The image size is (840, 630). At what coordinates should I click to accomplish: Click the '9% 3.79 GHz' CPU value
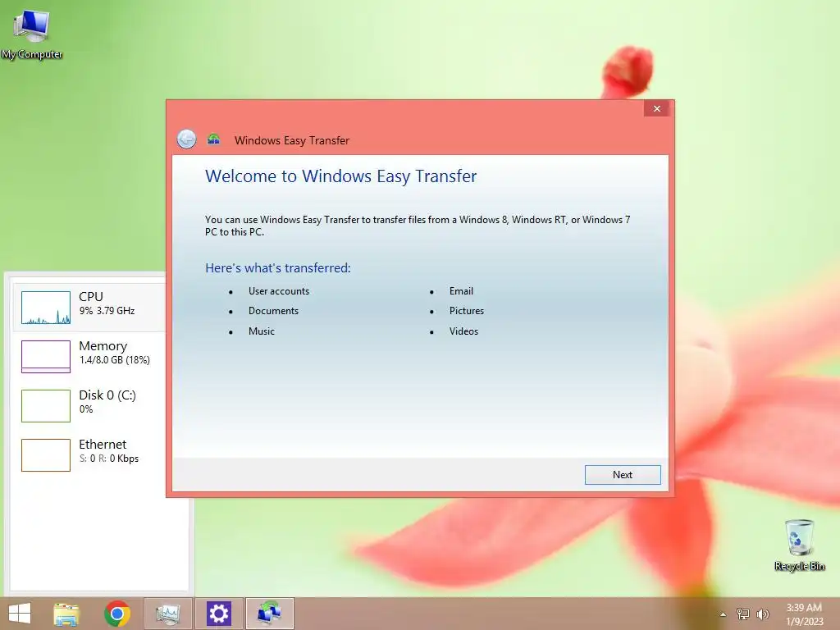(107, 311)
